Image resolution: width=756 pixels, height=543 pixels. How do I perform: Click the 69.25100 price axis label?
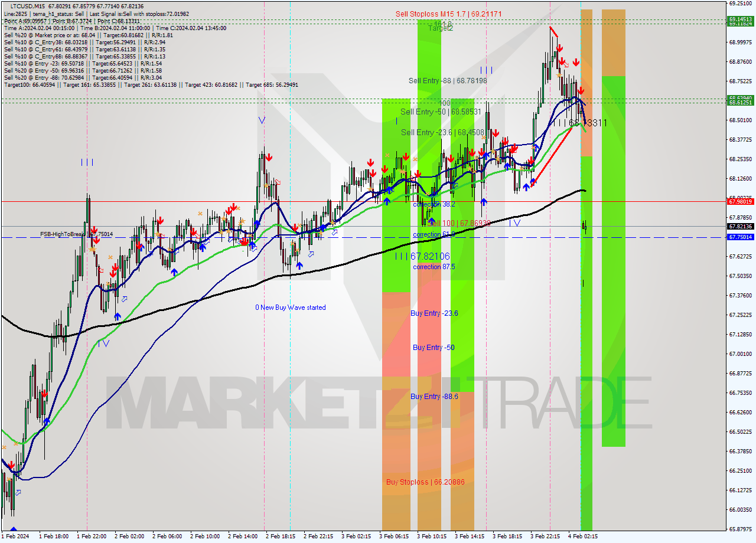pyautogui.click(x=740, y=4)
